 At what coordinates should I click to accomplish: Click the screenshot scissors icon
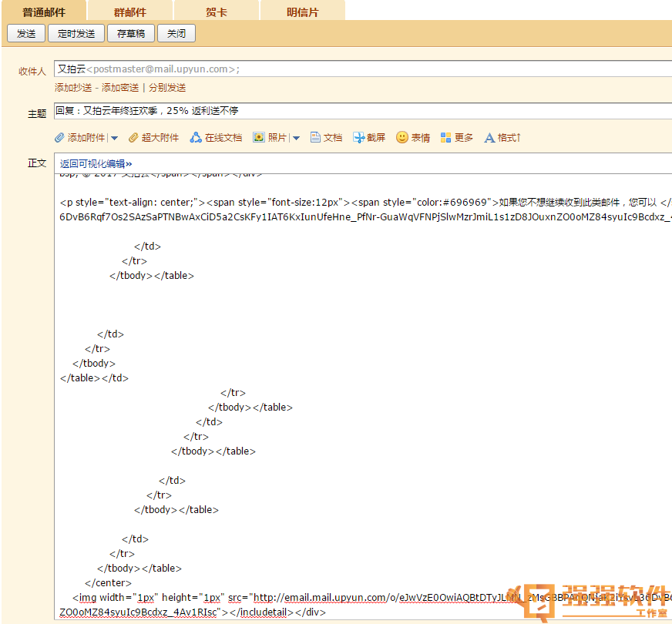[358, 137]
